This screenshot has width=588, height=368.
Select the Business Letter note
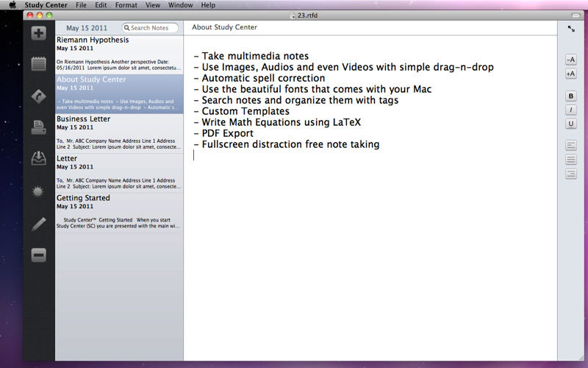tap(119, 133)
